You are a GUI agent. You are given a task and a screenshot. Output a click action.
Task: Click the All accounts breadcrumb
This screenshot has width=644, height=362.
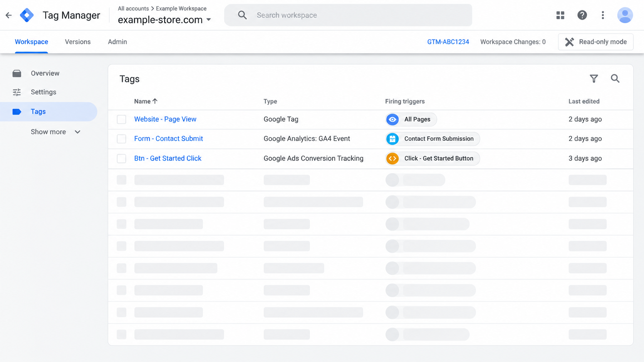point(133,8)
